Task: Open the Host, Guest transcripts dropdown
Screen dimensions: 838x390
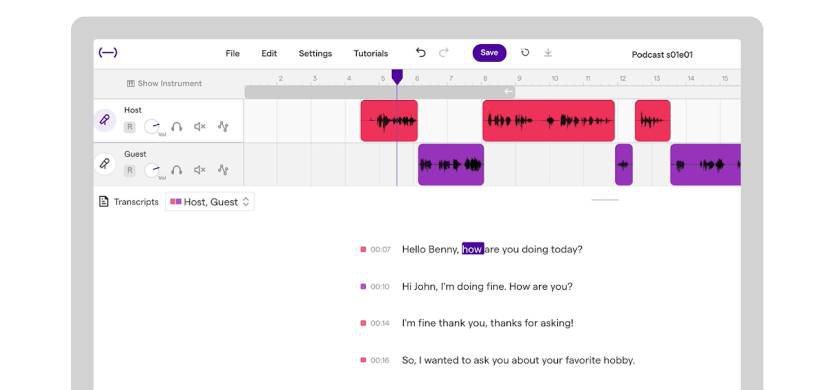Action: coord(210,202)
